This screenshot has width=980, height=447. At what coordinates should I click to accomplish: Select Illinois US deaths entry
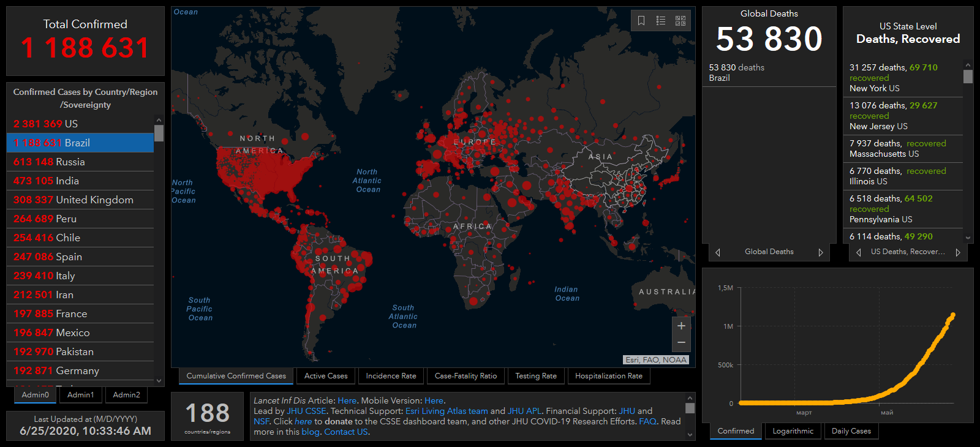tap(903, 176)
